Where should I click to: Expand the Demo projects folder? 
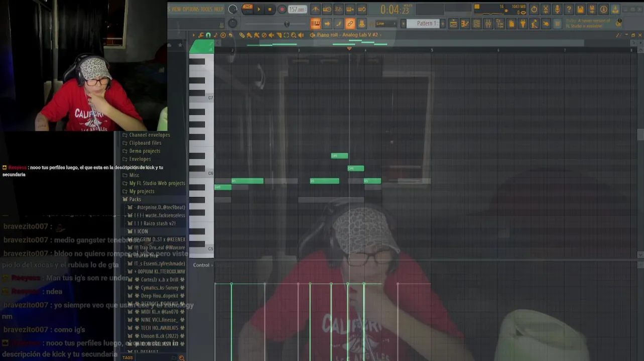(145, 151)
